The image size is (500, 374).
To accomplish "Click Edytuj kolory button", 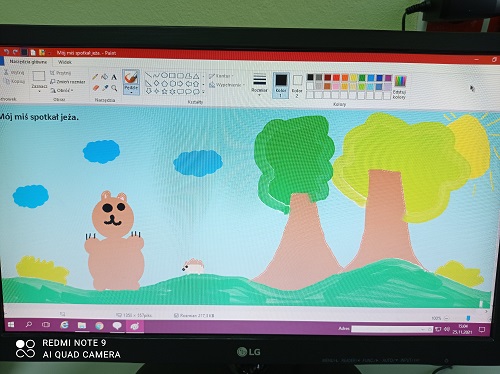I will [x=399, y=87].
